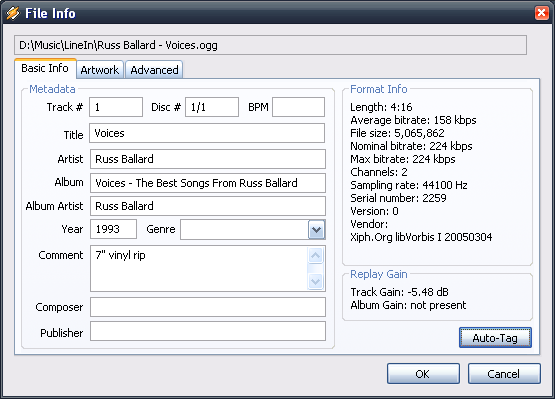The height and width of the screenshot is (399, 555).
Task: Click 'Sampling rate: 44100 Hz' text
Action: coord(409,185)
